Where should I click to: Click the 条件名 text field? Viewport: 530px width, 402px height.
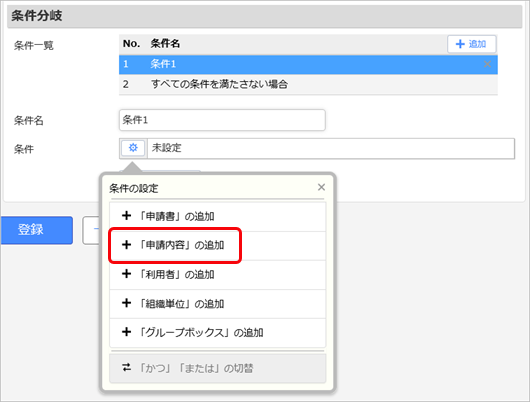coord(222,120)
